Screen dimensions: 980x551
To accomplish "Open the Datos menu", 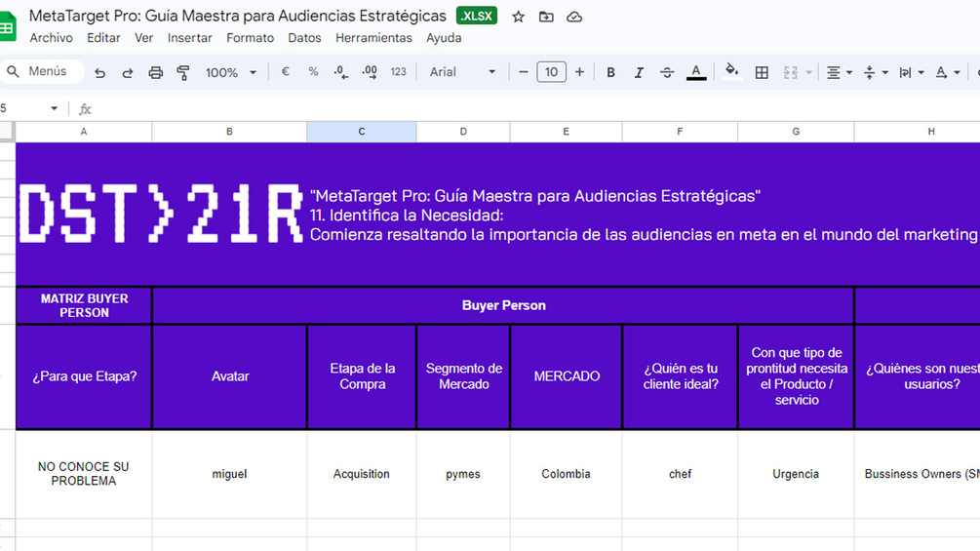I will click(x=304, y=38).
